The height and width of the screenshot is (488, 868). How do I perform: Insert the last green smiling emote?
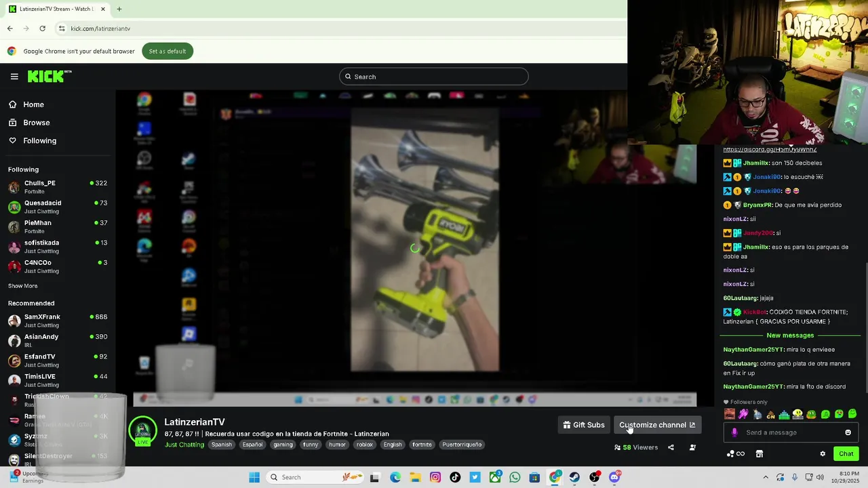coord(852,414)
